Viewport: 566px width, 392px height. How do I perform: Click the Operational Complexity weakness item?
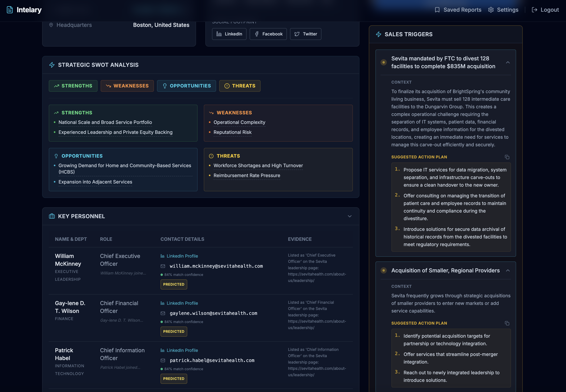pyautogui.click(x=239, y=122)
